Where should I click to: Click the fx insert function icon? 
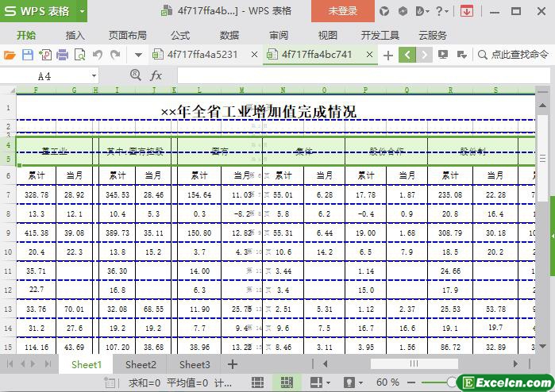pyautogui.click(x=156, y=75)
